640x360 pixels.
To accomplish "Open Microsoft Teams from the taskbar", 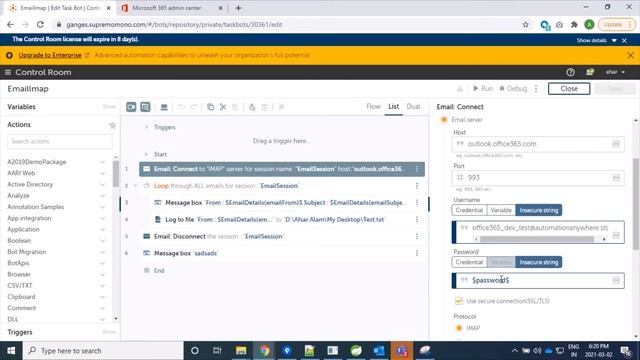I will (402, 351).
